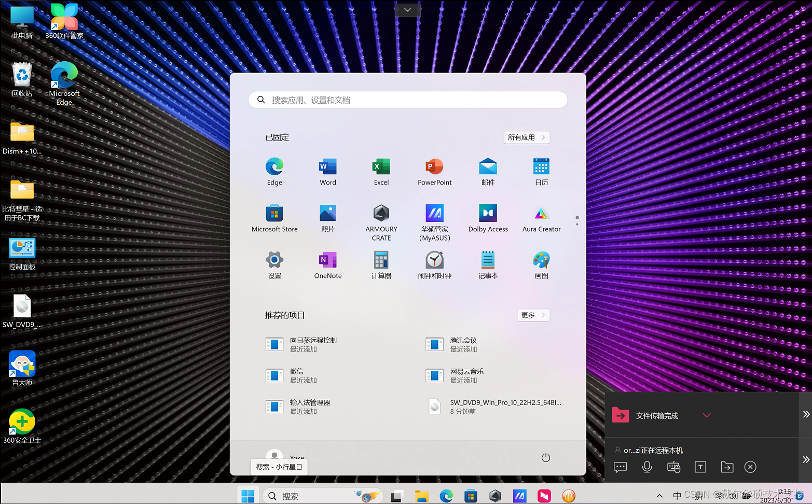Select 此电脑 desktop icon

[x=22, y=22]
